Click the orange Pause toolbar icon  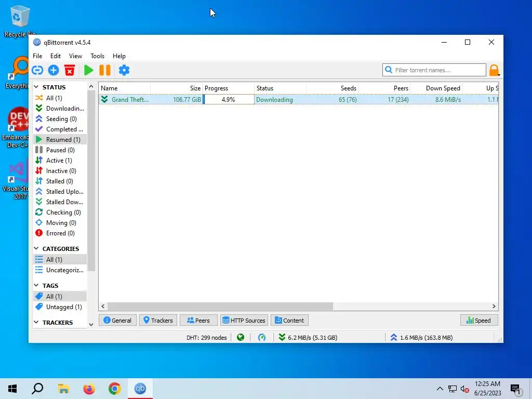105,70
